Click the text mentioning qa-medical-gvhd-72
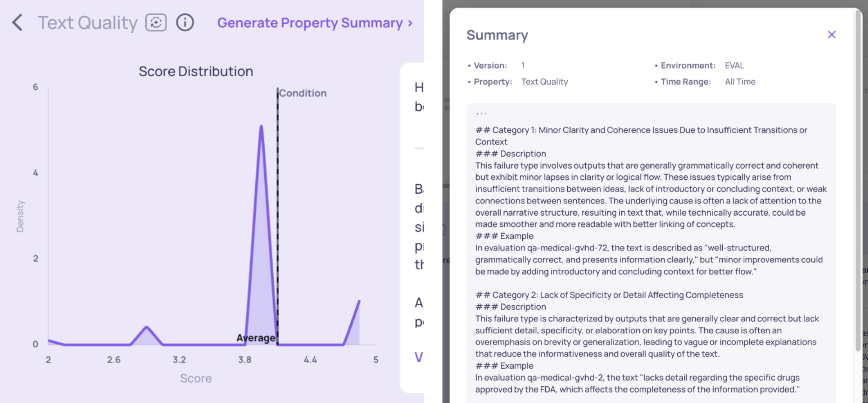 pyautogui.click(x=649, y=260)
